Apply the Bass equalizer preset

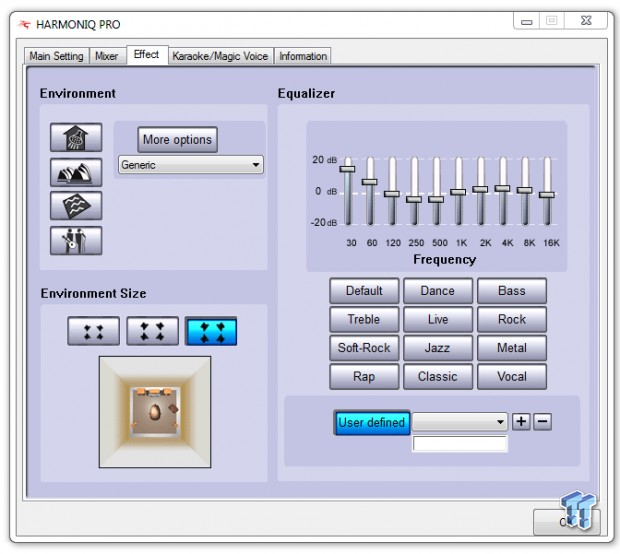coord(512,291)
